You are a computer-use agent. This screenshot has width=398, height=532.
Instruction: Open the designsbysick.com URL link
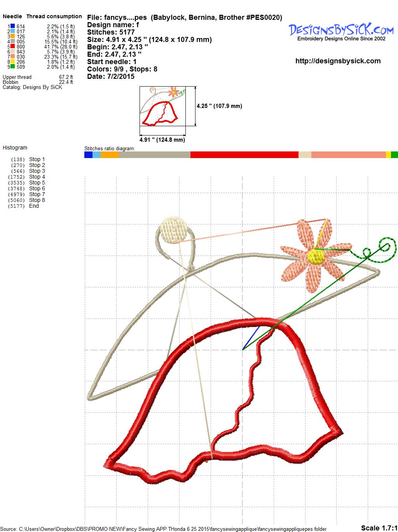tap(338, 61)
